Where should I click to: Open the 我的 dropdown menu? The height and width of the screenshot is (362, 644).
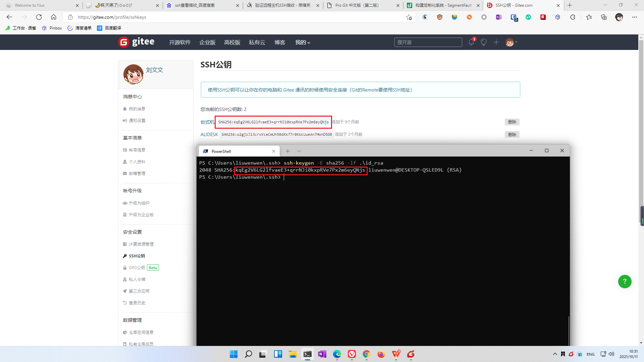pyautogui.click(x=302, y=42)
